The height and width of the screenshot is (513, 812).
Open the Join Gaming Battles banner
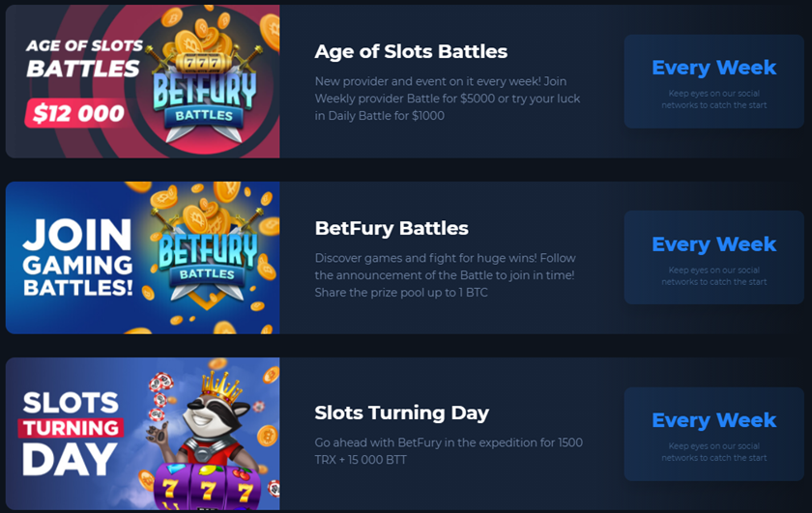click(x=142, y=257)
